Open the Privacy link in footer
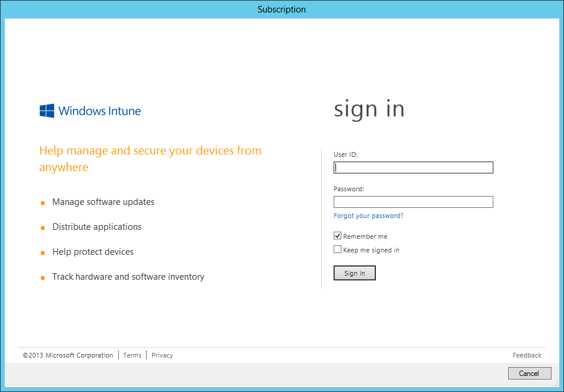This screenshot has width=564, height=392. pos(162,355)
